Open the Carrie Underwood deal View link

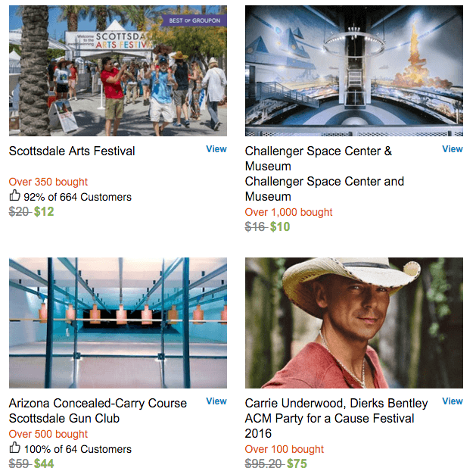[453, 401]
